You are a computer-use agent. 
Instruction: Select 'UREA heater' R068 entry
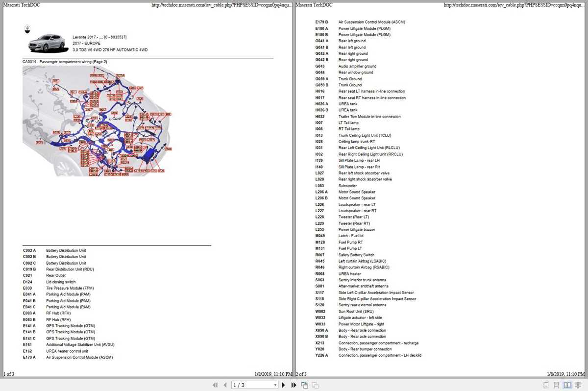click(349, 274)
